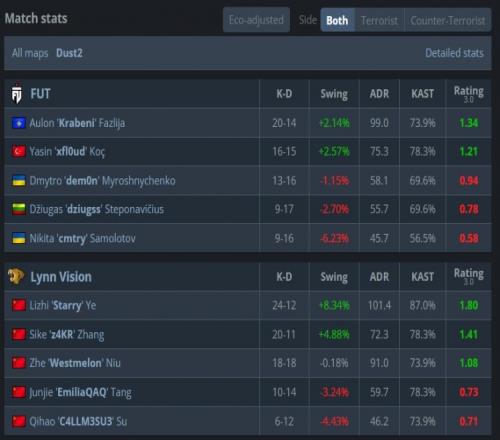Click the FUT team logo icon
500x440 pixels.
pos(17,94)
